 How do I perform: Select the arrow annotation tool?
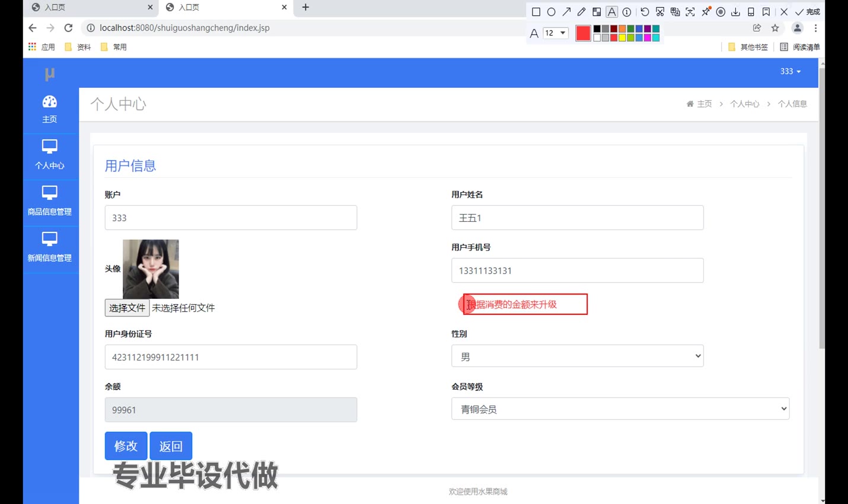[x=566, y=12]
